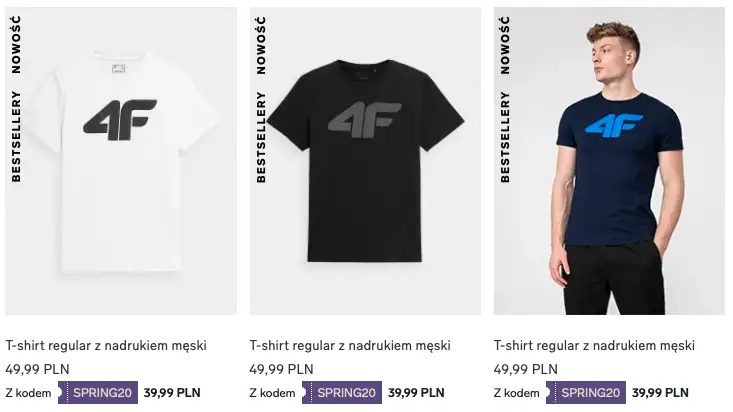Click the NOWOŚĆ badge on the white T-shirt
The height and width of the screenshot is (412, 733).
pos(16,45)
